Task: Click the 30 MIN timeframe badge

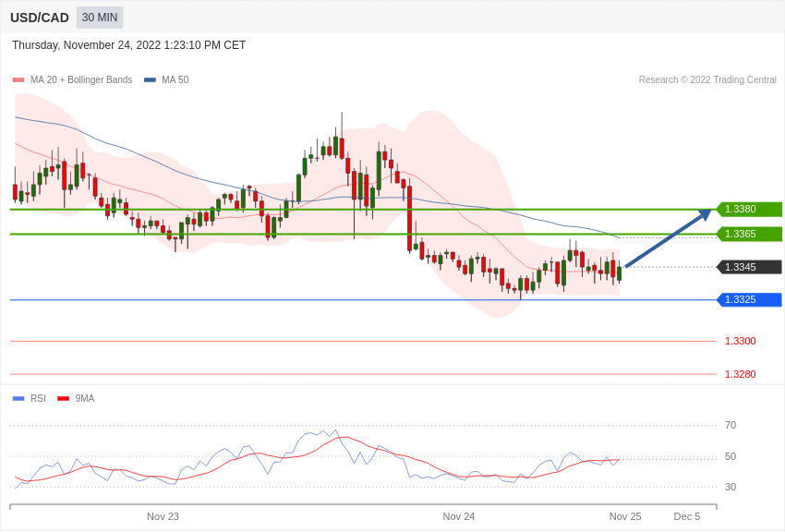Action: coord(100,18)
